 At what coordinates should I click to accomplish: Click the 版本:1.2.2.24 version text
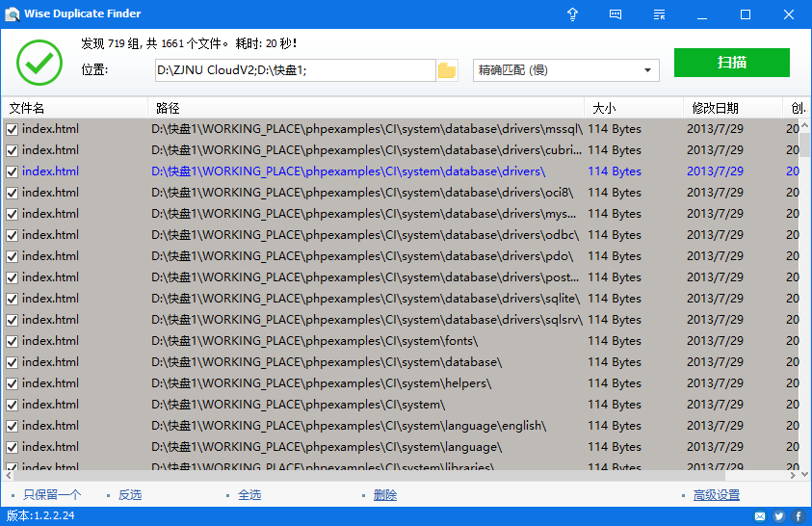point(40,515)
